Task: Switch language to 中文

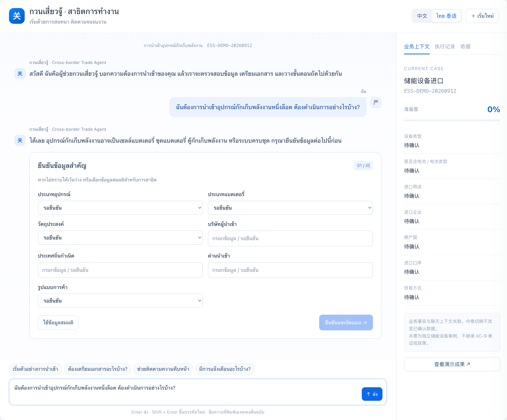Action: 422,16
